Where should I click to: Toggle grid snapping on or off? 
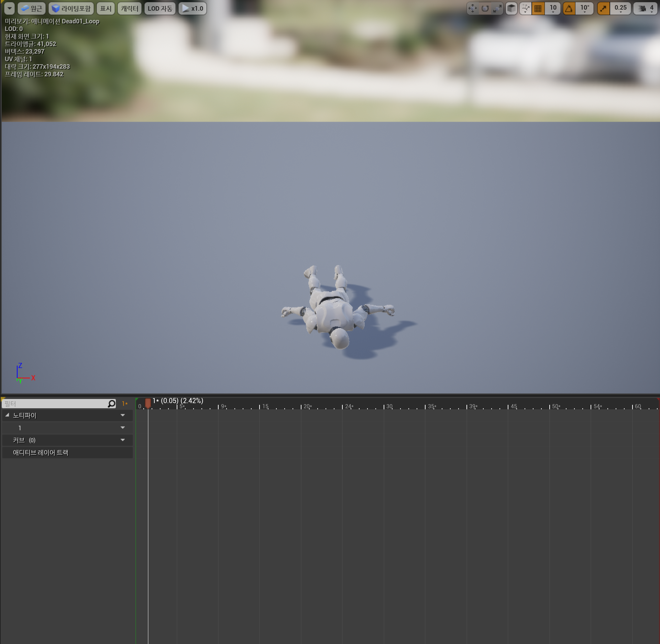click(x=538, y=8)
